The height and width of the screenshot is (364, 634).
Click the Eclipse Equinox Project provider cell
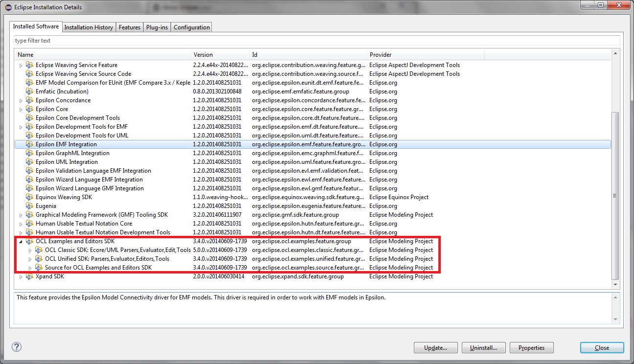click(x=399, y=197)
